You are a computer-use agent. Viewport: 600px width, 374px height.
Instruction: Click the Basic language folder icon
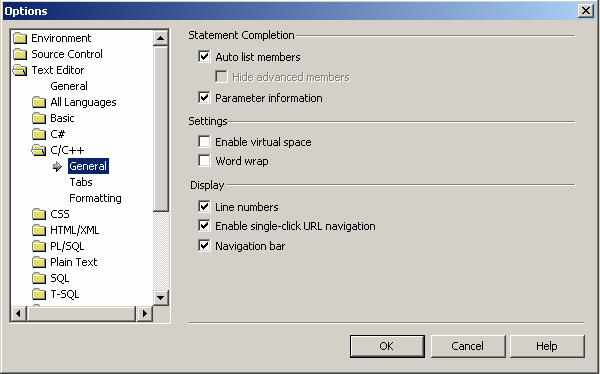pyautogui.click(x=39, y=118)
